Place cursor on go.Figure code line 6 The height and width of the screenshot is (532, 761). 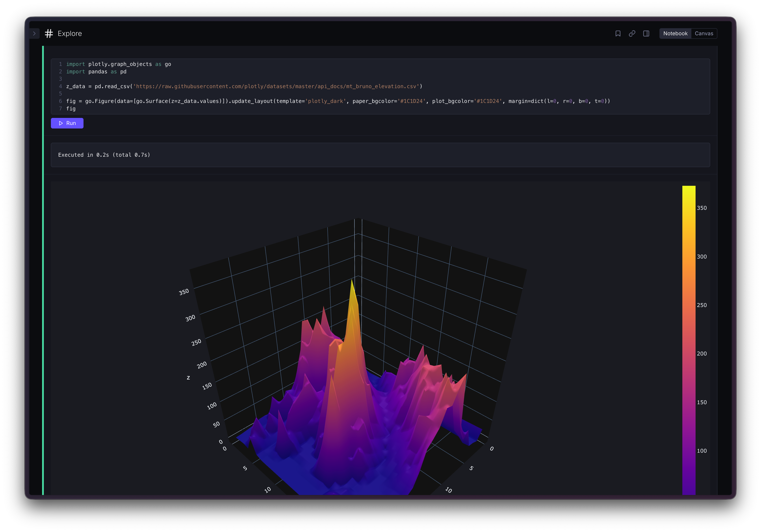click(x=99, y=101)
